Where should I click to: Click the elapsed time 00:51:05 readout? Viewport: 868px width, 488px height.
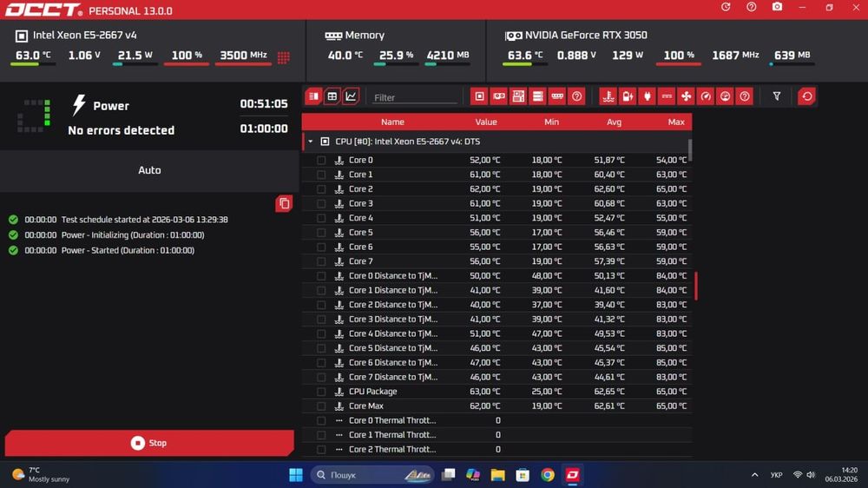(x=264, y=103)
